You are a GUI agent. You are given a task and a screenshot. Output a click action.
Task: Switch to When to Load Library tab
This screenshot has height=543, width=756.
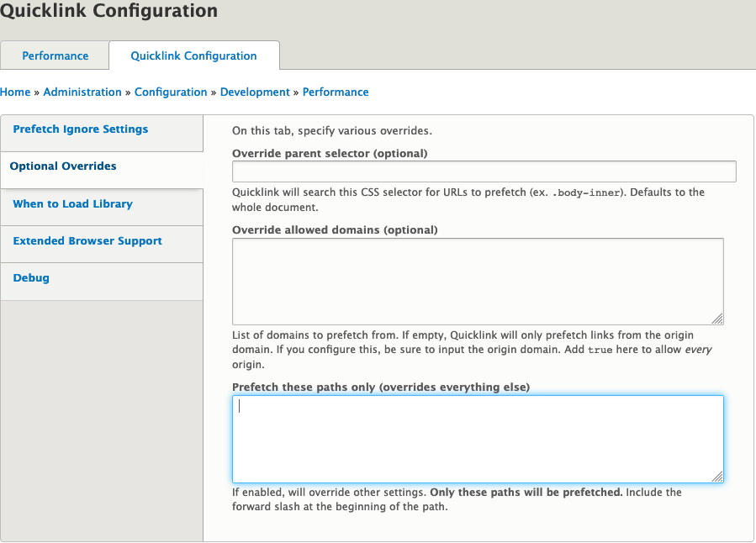click(73, 203)
